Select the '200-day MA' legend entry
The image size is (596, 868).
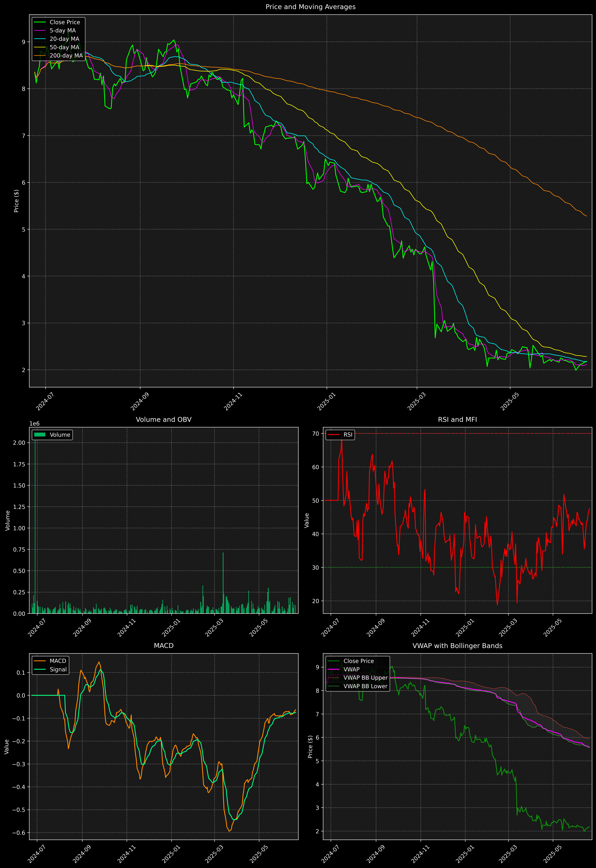(x=66, y=56)
